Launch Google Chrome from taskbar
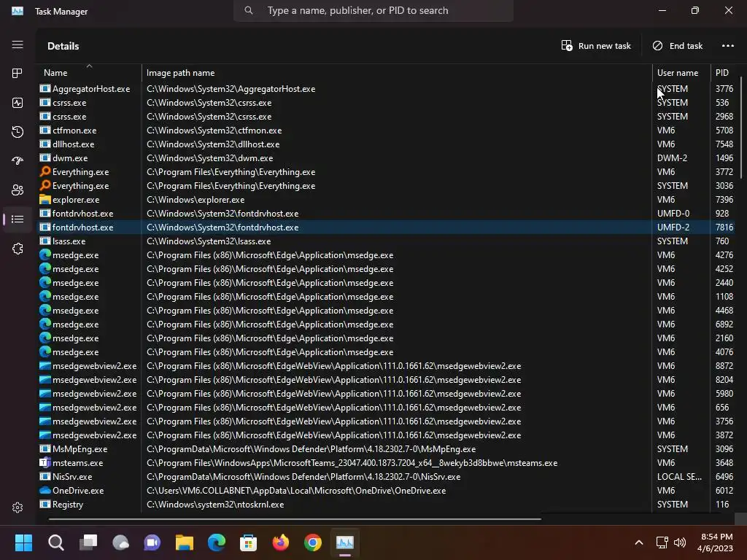 pyautogui.click(x=312, y=542)
